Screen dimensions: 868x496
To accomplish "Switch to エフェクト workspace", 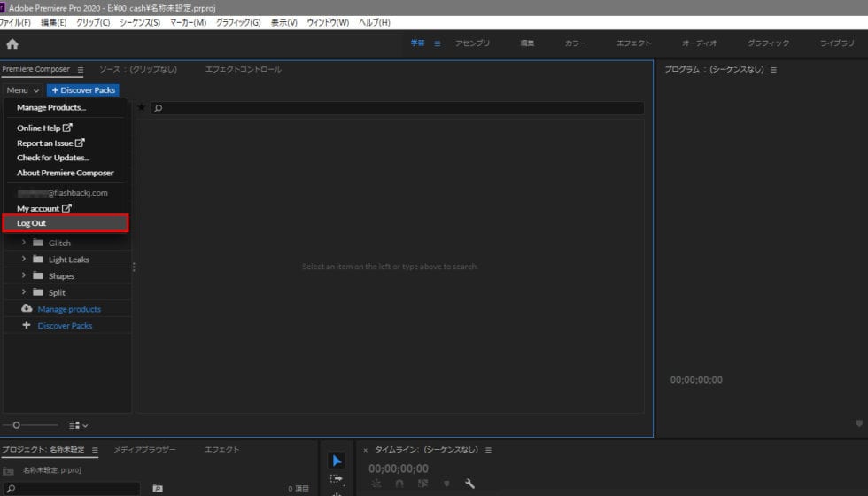I will [634, 43].
